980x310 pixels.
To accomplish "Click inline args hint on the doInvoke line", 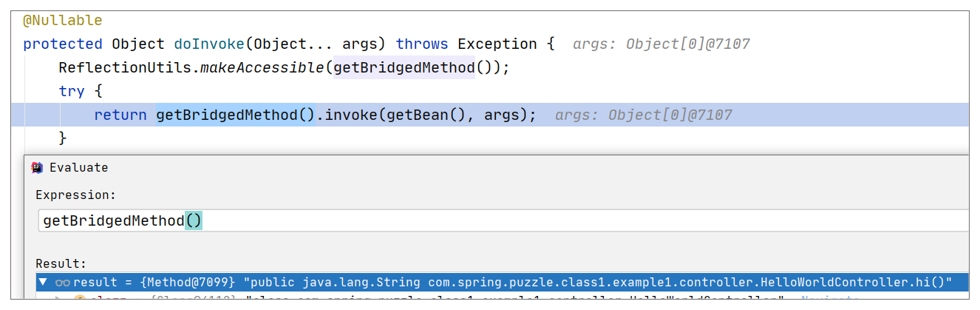I will 660,44.
